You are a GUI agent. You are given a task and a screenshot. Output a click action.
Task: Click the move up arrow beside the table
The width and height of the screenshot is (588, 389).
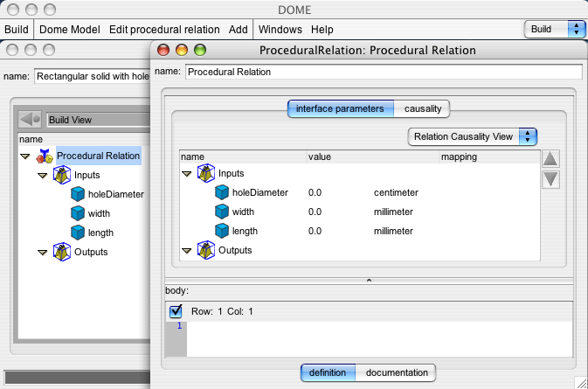point(550,159)
